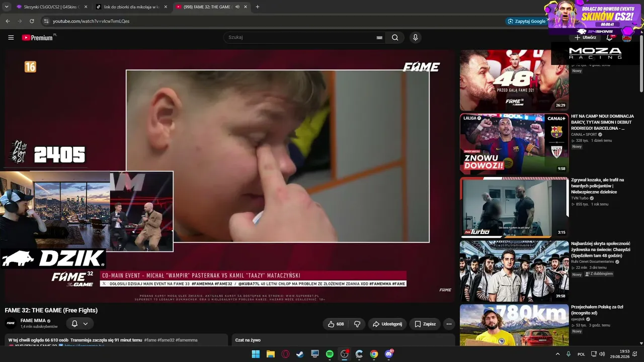Click the #fame32 hashtag link
The width and height of the screenshot is (644, 362).
tap(166, 340)
